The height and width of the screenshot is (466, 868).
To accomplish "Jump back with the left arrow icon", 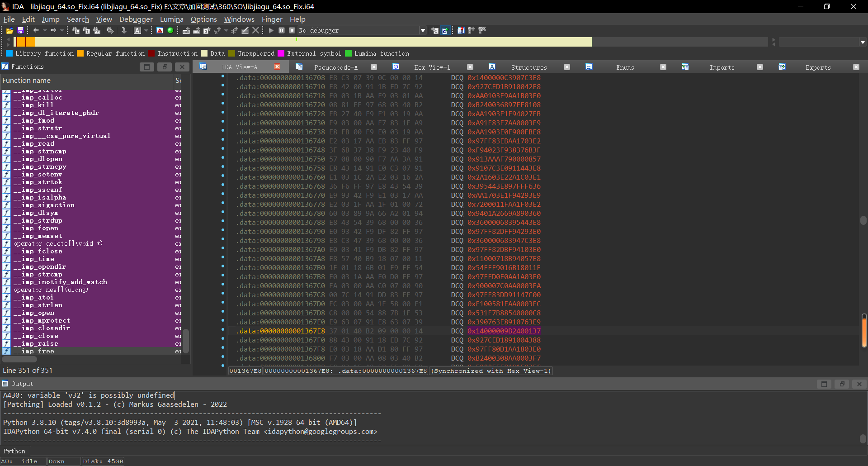I will coord(36,30).
